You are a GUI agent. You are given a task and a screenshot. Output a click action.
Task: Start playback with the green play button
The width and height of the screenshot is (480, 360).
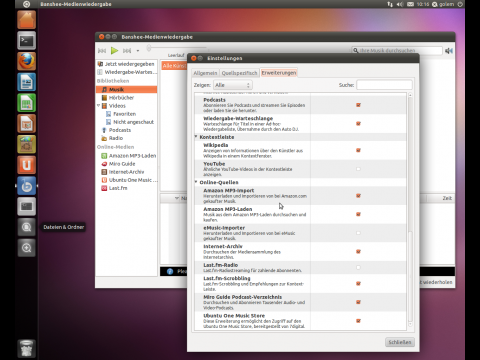114,50
